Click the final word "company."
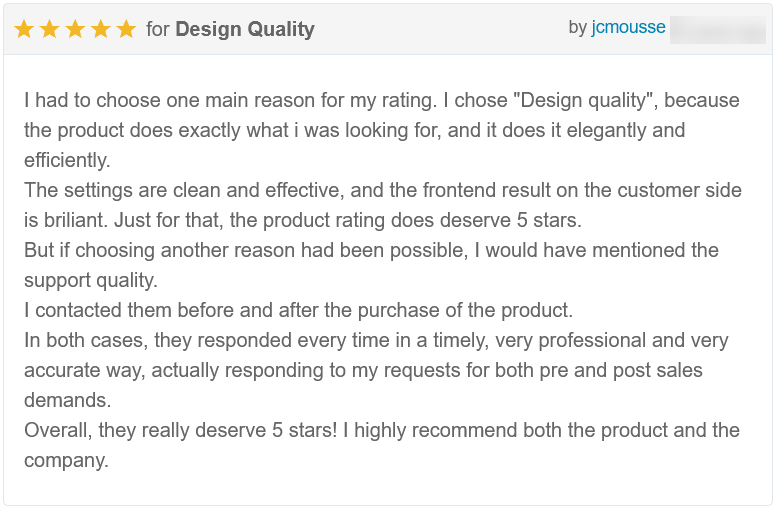The height and width of the screenshot is (507, 776). coord(66,460)
